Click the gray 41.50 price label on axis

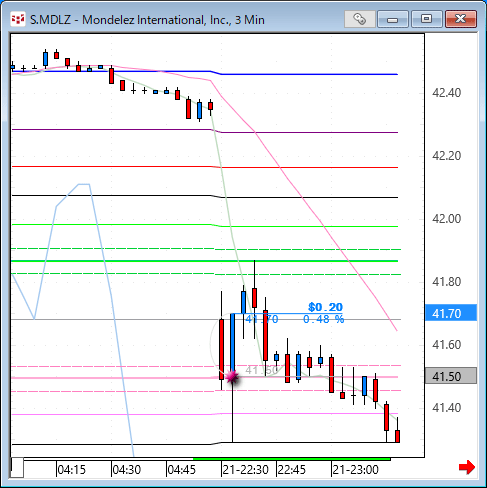pos(451,376)
